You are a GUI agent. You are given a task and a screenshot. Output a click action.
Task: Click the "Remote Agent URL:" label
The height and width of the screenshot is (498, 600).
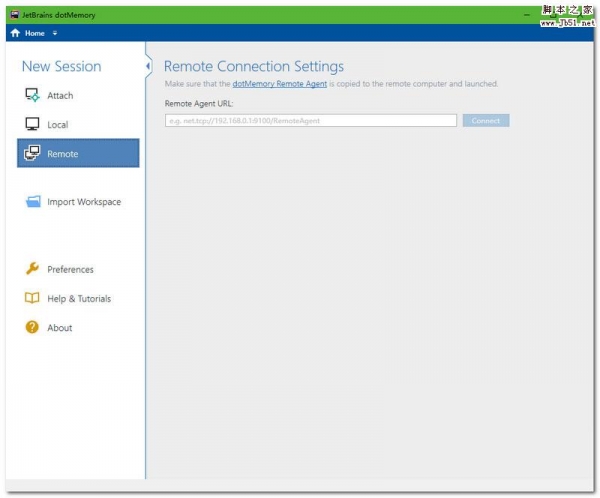199,103
